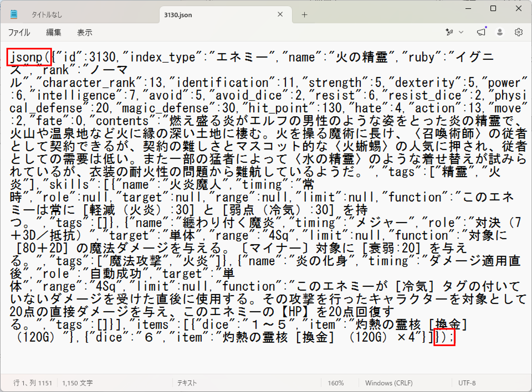Viewport: 532px width, 392px height.
Task: Add a new tab with plus button
Action: (304, 15)
